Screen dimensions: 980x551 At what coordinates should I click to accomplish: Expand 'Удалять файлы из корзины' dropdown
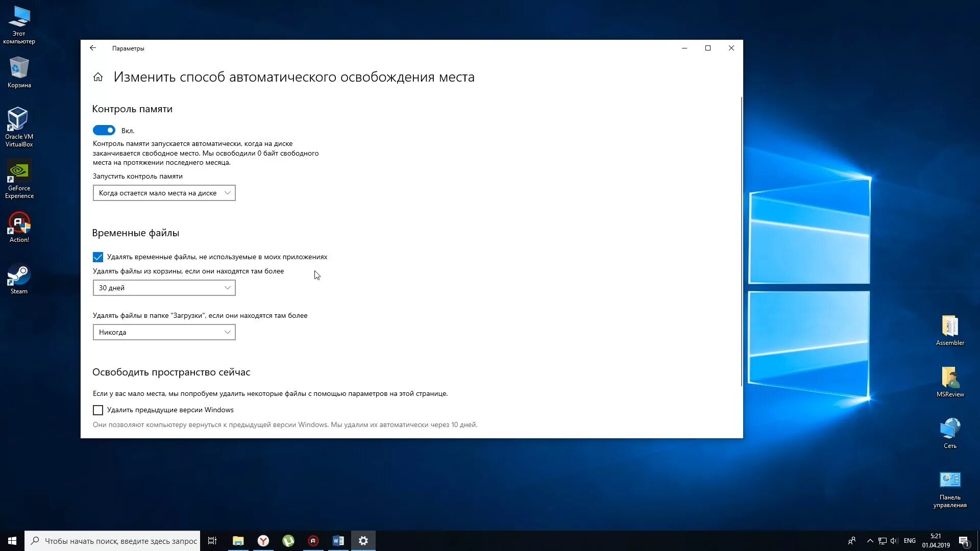pos(164,287)
